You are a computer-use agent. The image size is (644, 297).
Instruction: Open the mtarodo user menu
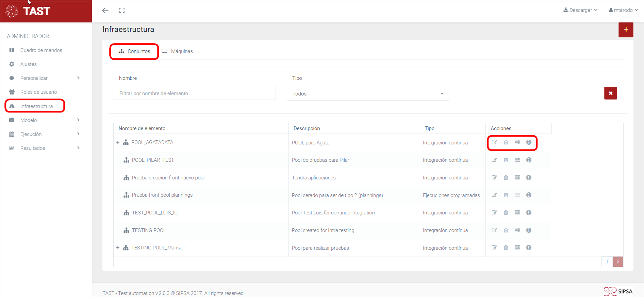623,10
